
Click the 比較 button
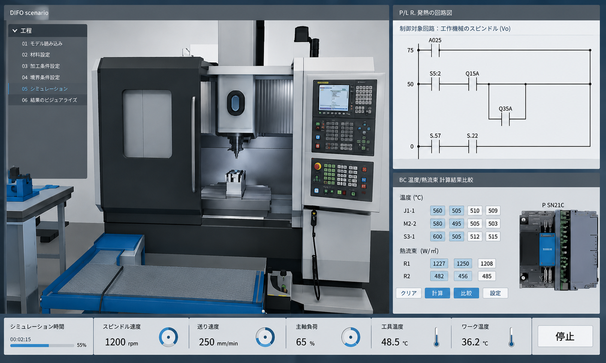click(466, 293)
